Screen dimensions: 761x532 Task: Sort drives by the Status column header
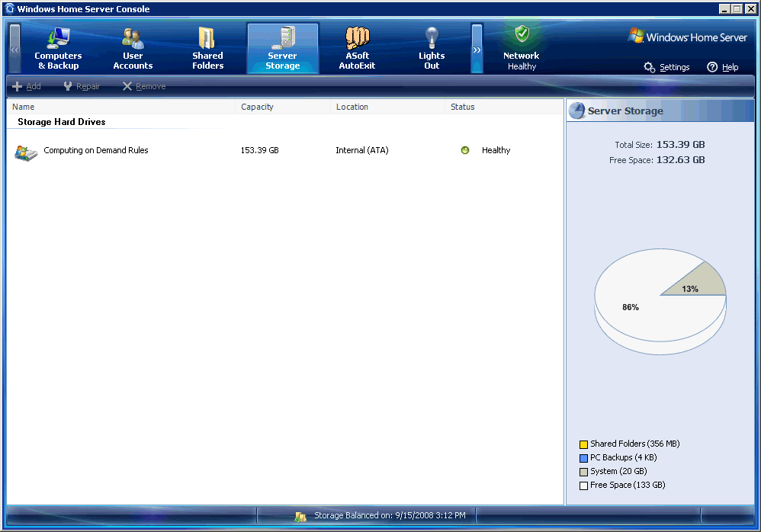click(x=504, y=107)
